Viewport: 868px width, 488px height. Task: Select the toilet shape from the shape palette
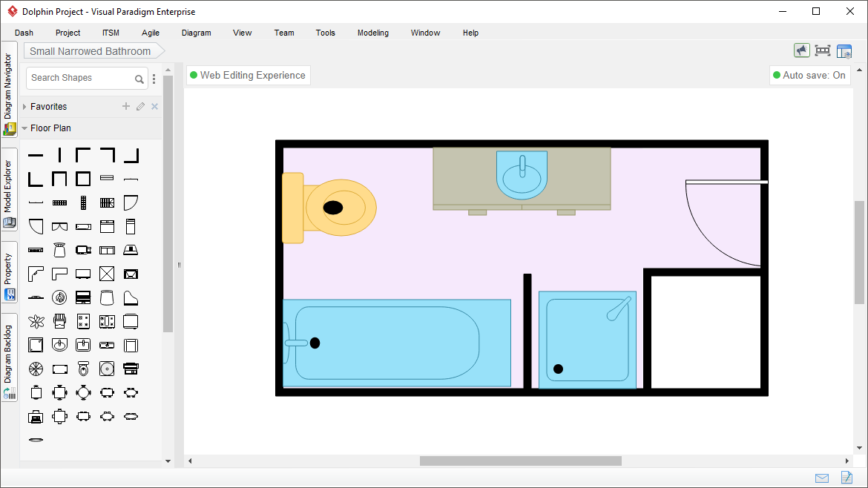click(x=83, y=369)
